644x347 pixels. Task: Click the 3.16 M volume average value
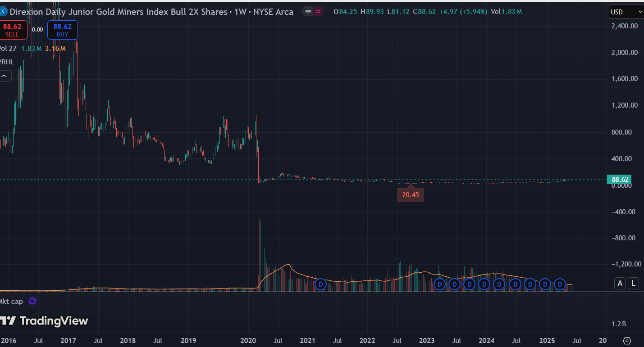(56, 48)
